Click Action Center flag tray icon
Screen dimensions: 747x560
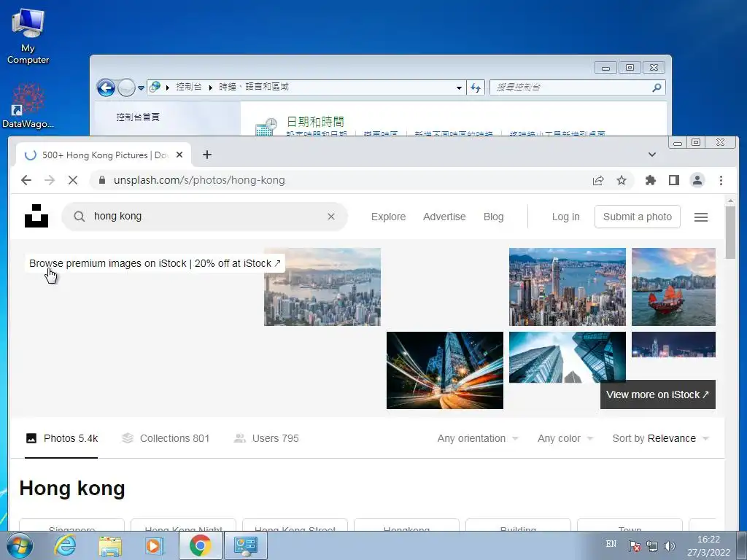pos(634,545)
